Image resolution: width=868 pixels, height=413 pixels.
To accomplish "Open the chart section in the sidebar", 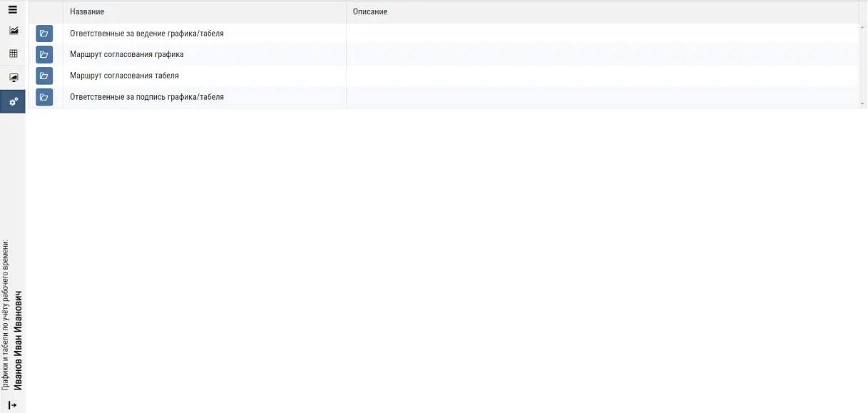I will (13, 31).
